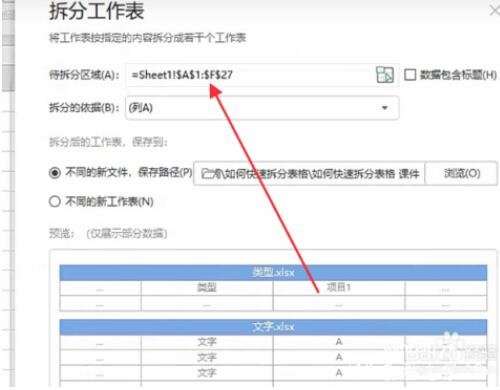Select the 不同的新工作表(N) radio option
The width and height of the screenshot is (500, 390).
tap(55, 202)
